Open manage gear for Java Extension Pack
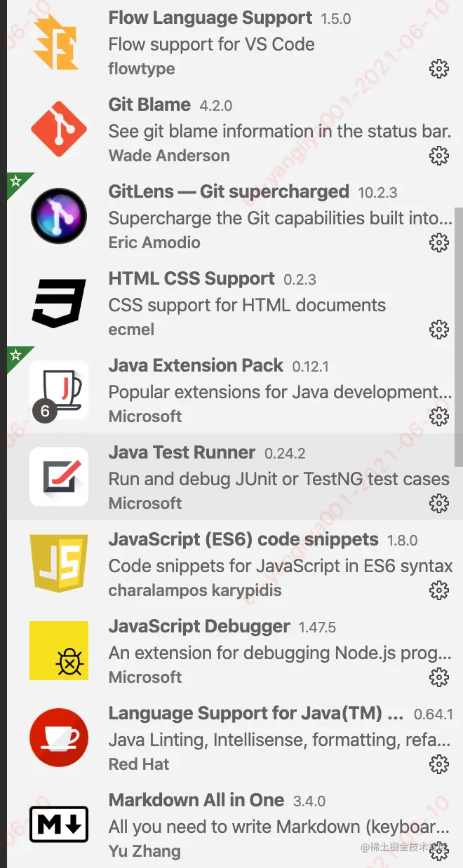The height and width of the screenshot is (868, 463). coord(438,416)
